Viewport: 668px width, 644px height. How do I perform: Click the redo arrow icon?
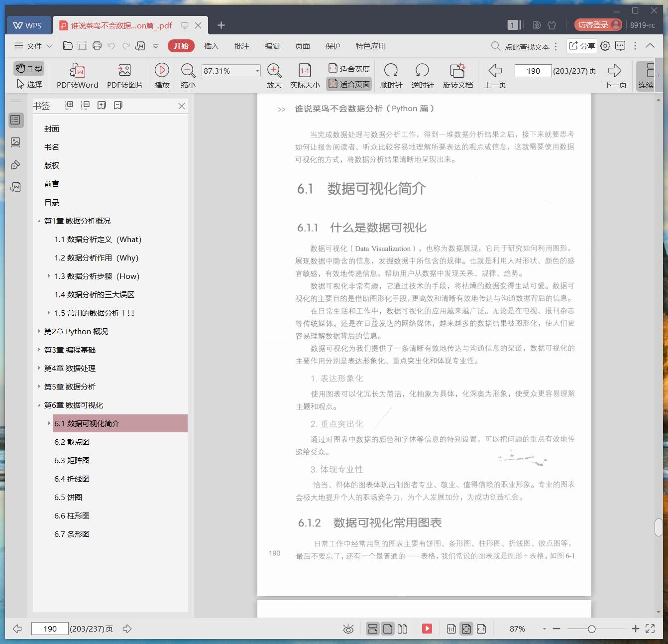(x=126, y=46)
